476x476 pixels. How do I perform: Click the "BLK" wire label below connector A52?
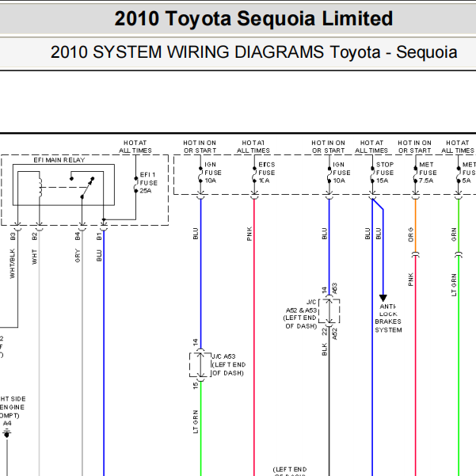(x=324, y=349)
